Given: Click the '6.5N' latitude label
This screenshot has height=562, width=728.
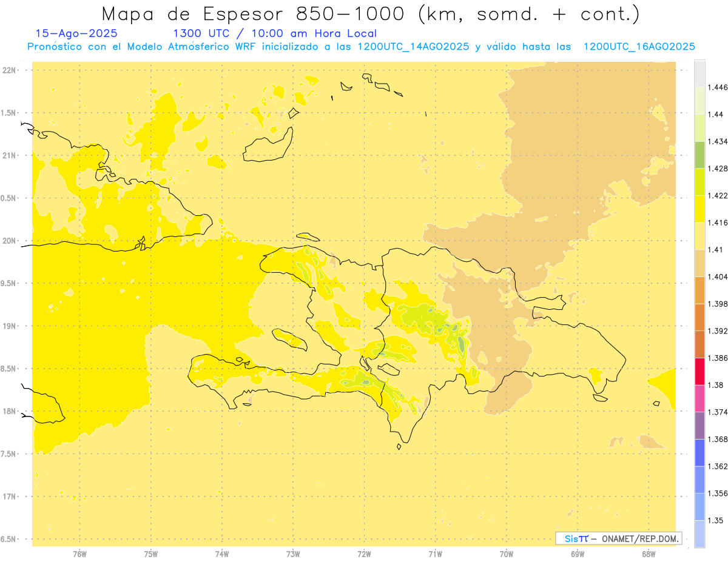Looking at the screenshot, I should 8,539.
